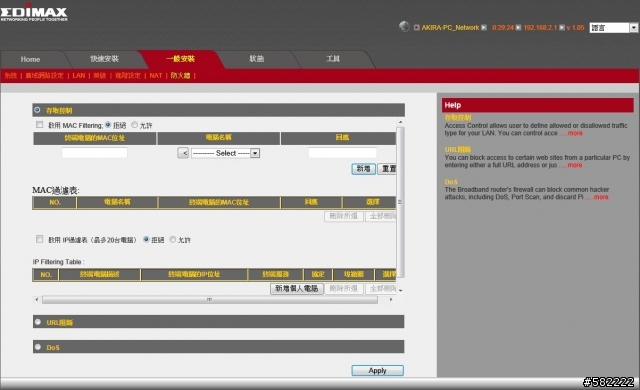Go to the 狀態 tab
This screenshot has width=640, height=390.
pyautogui.click(x=257, y=59)
